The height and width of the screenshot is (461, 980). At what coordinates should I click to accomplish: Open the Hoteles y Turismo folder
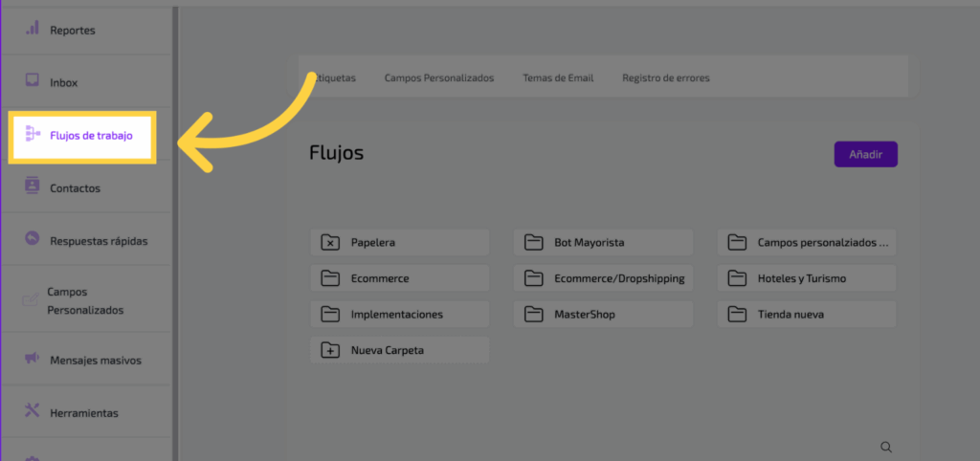coord(806,278)
